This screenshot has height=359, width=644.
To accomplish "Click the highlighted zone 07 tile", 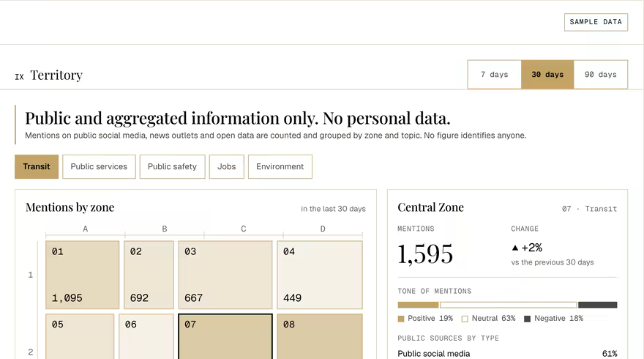I will [x=225, y=336].
